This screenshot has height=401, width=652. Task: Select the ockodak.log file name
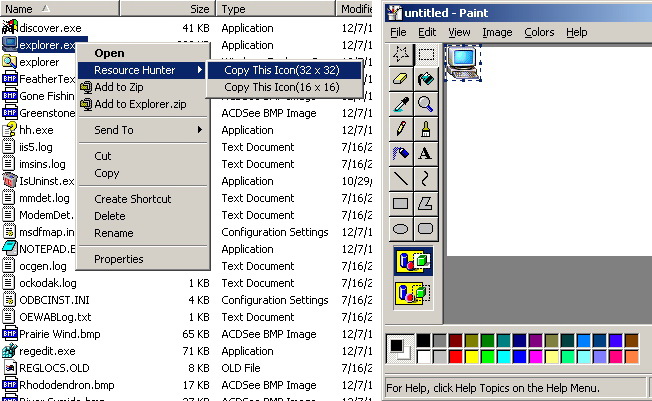48,283
